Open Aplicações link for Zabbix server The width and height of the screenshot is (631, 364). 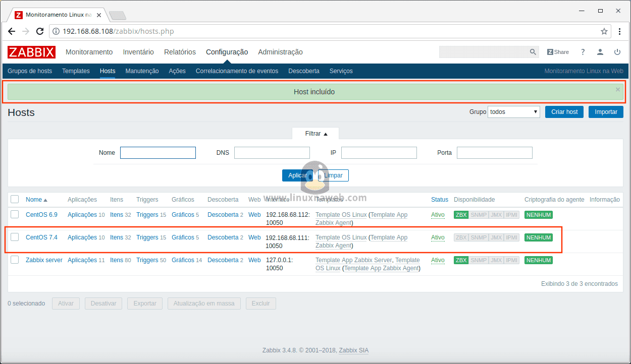click(x=82, y=260)
